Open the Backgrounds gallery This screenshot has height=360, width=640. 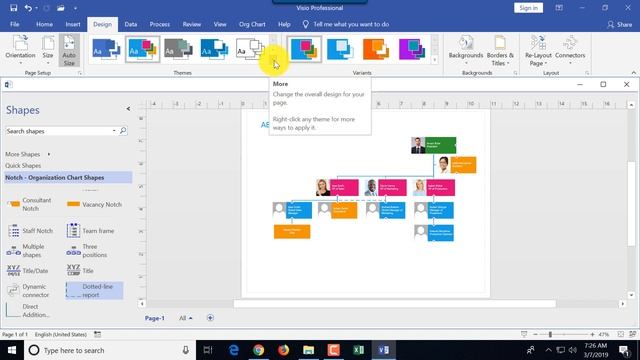pyautogui.click(x=466, y=50)
